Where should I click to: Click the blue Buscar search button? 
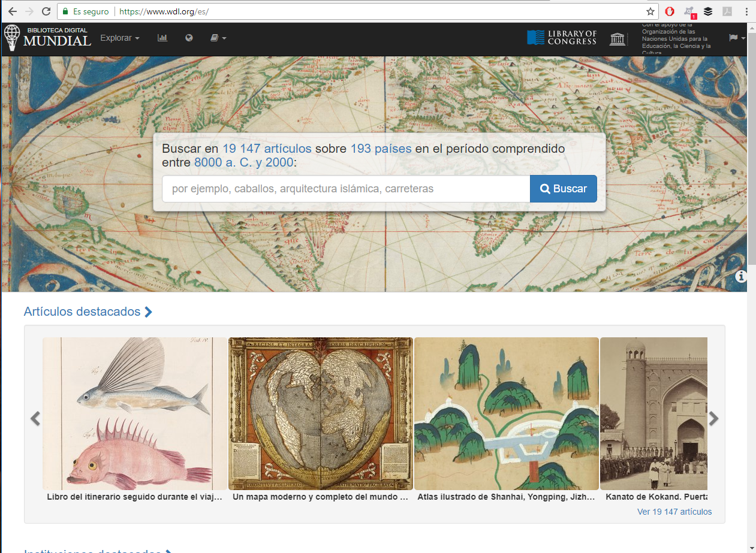coord(563,189)
